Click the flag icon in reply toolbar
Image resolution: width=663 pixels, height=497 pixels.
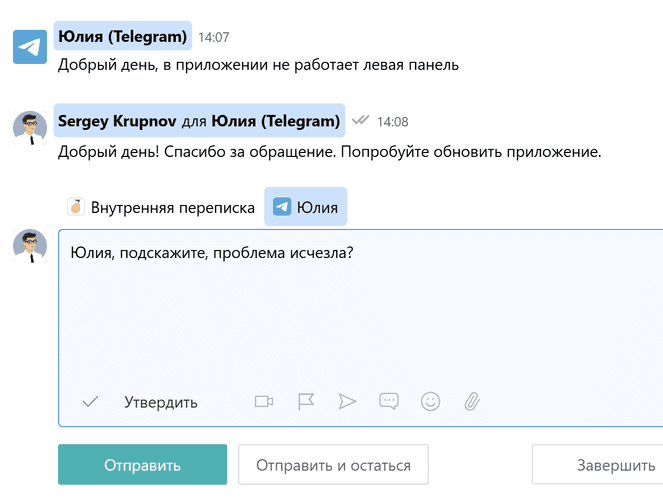(x=306, y=402)
